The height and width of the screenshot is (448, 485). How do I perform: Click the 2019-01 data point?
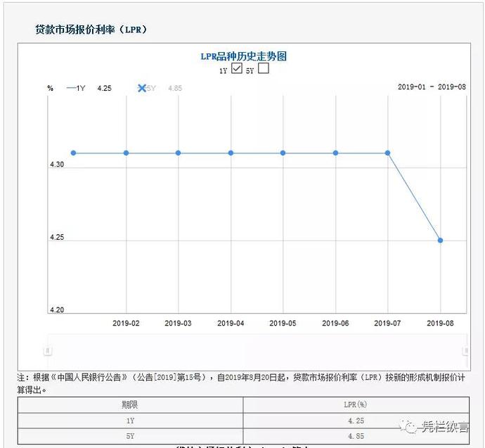(73, 153)
